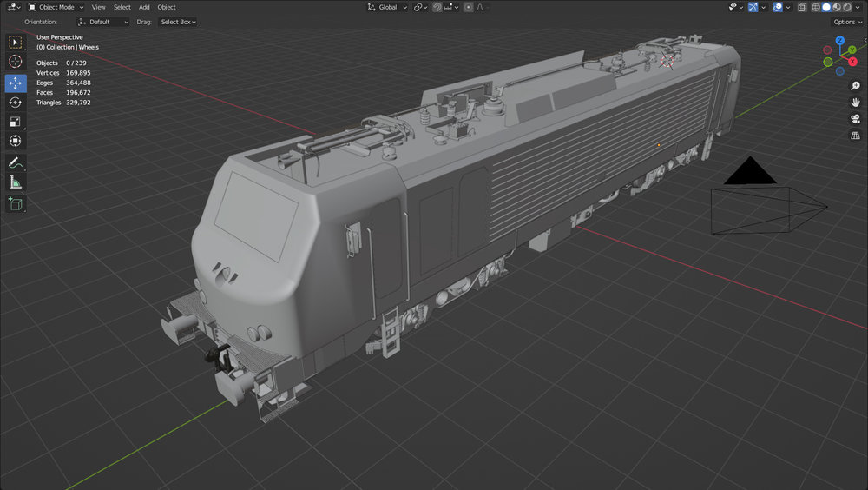Click the pan view hand icon

click(x=855, y=103)
